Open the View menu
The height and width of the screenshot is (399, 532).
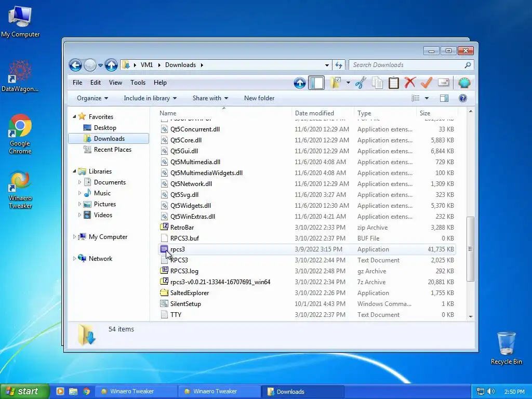[x=115, y=83]
